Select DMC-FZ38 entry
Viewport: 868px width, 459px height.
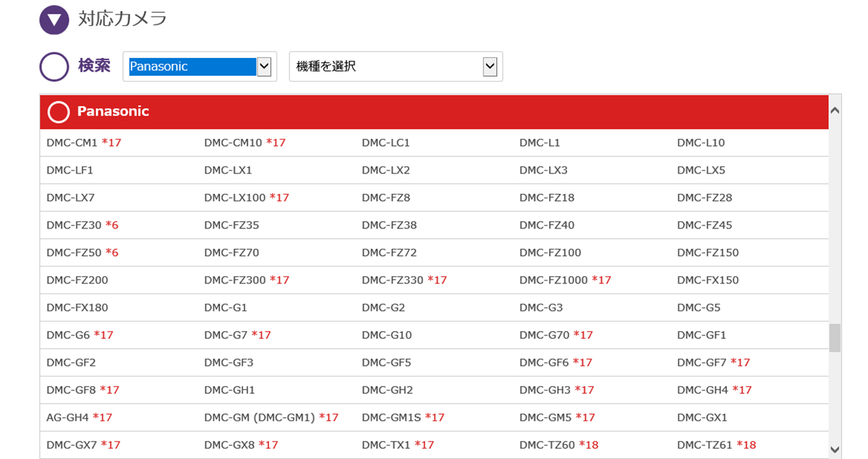[389, 226]
